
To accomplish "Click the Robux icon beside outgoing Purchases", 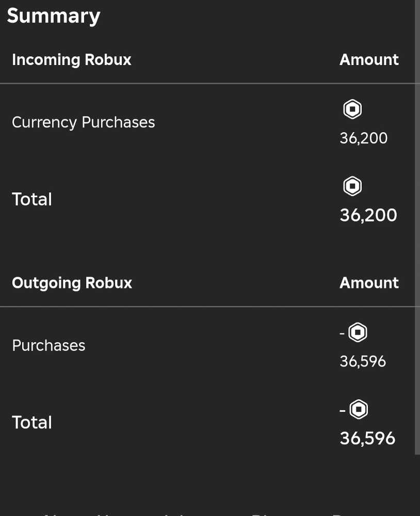I will tap(358, 333).
